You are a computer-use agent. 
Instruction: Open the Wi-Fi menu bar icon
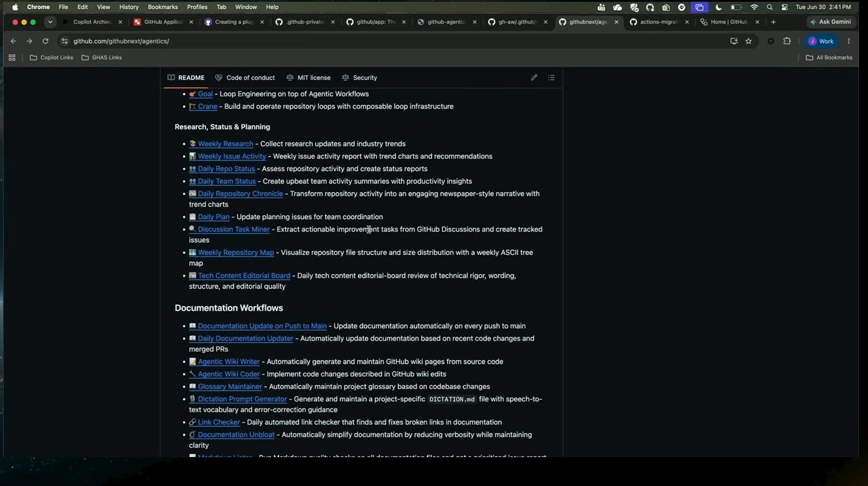(754, 7)
